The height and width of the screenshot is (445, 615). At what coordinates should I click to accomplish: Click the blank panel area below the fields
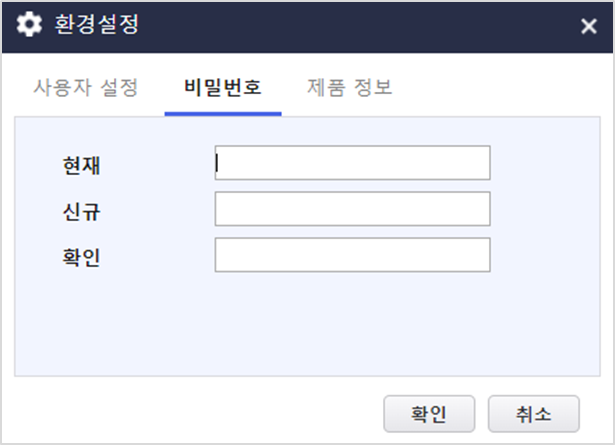tap(308, 323)
